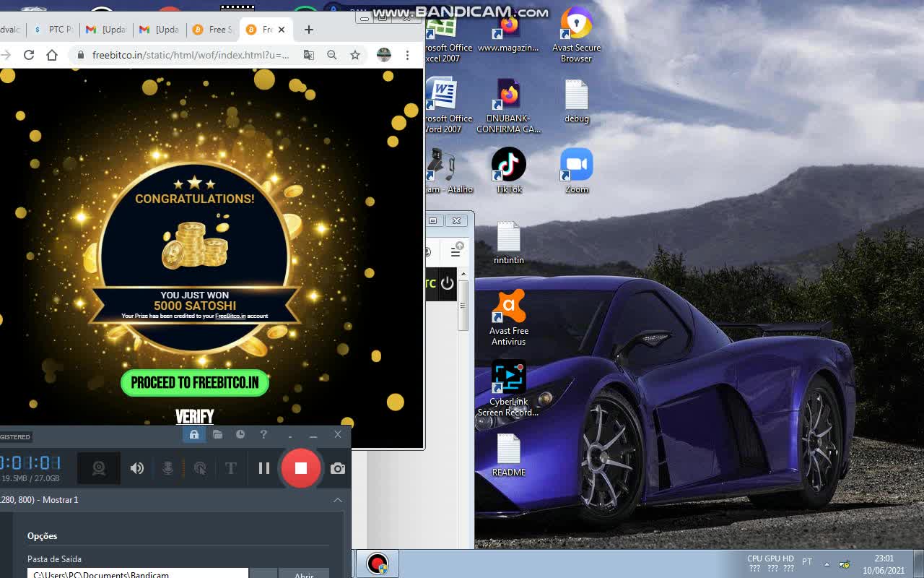Toggle Bandicam webcam overlay icon
The height and width of the screenshot is (578, 924).
coord(99,468)
